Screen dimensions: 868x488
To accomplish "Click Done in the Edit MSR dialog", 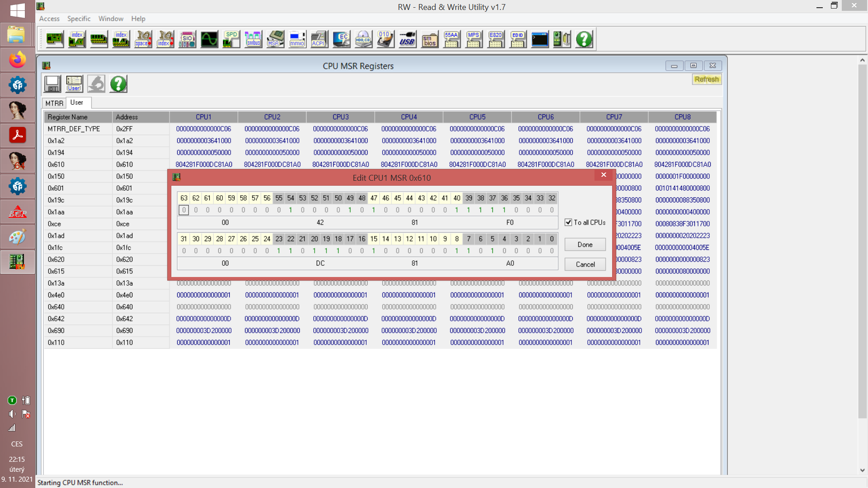I will pyautogui.click(x=585, y=244).
